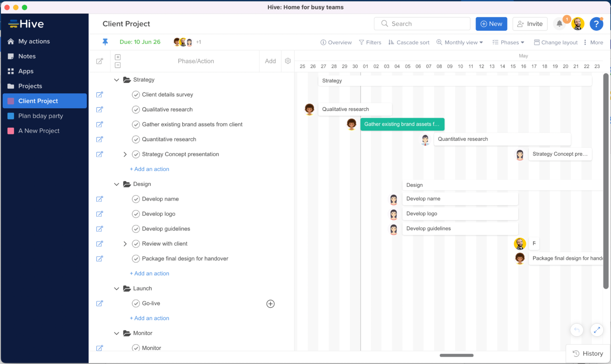This screenshot has width=611, height=364.
Task: Expand Strategy Concept presentation subactions
Action: click(x=125, y=154)
